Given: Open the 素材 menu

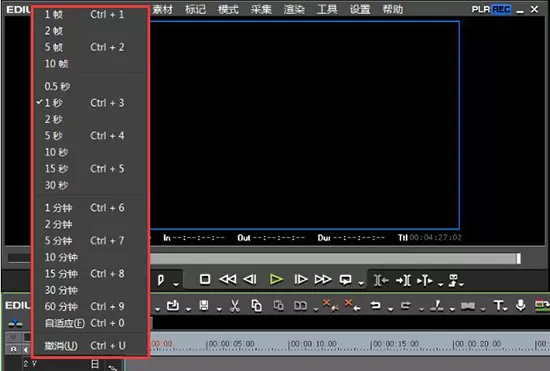Looking at the screenshot, I should [162, 9].
